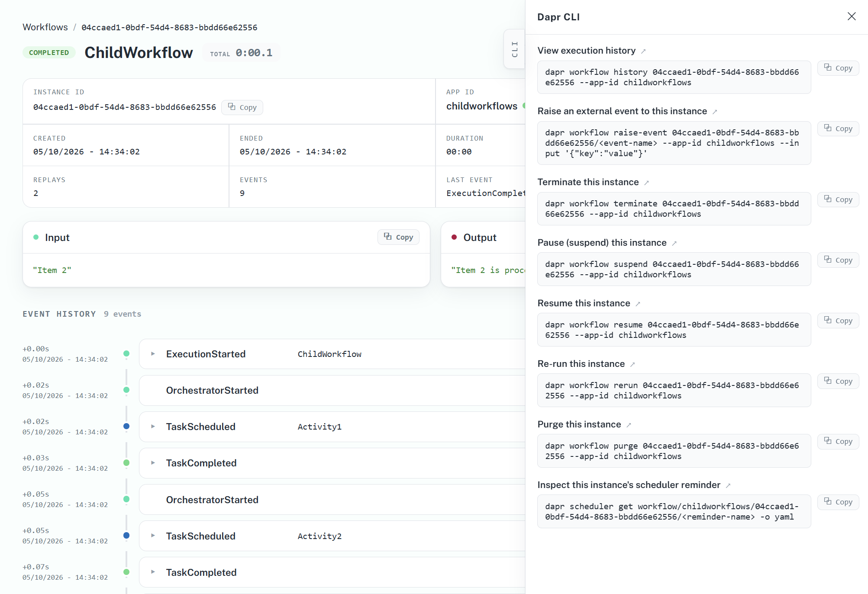Copy the rerun command
Image resolution: width=868 pixels, height=594 pixels.
tap(838, 381)
